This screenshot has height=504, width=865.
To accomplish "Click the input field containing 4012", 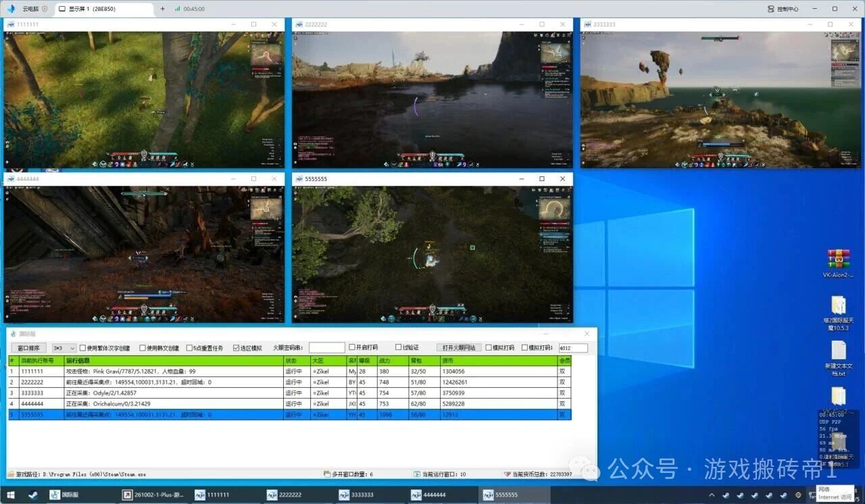I will click(x=573, y=348).
